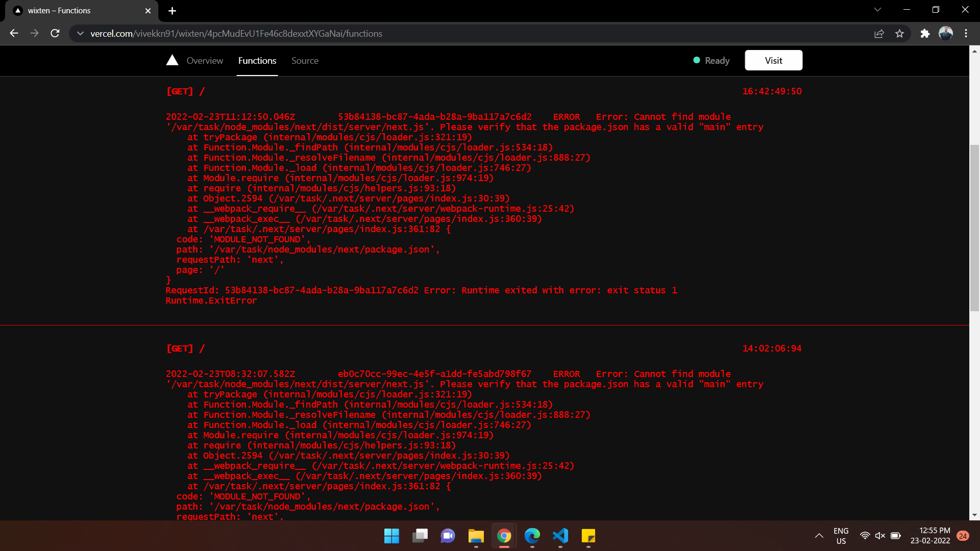
Task: Click the battery status icon
Action: (895, 536)
